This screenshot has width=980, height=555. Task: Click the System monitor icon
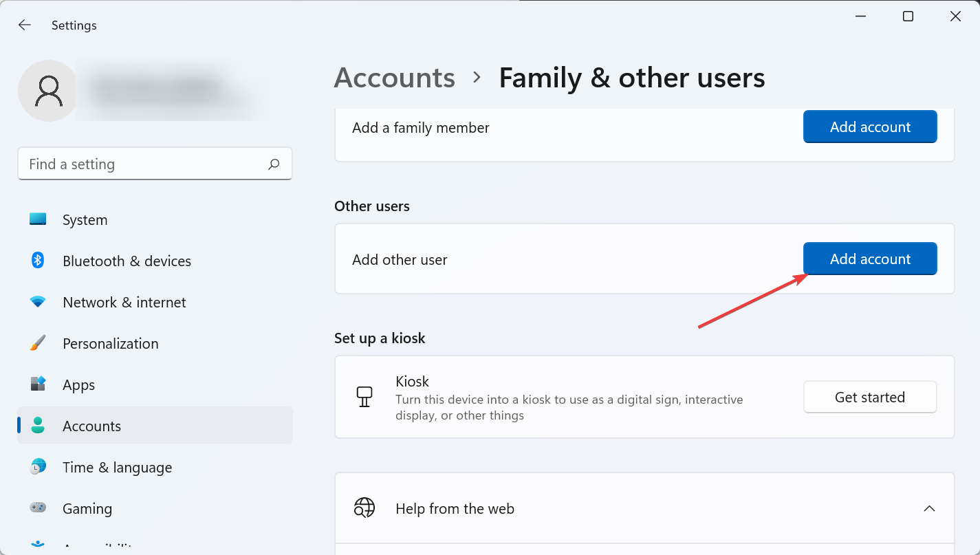pos(38,219)
